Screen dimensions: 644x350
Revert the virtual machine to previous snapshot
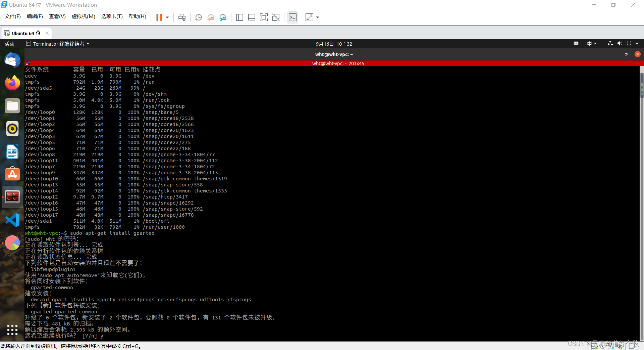point(211,17)
